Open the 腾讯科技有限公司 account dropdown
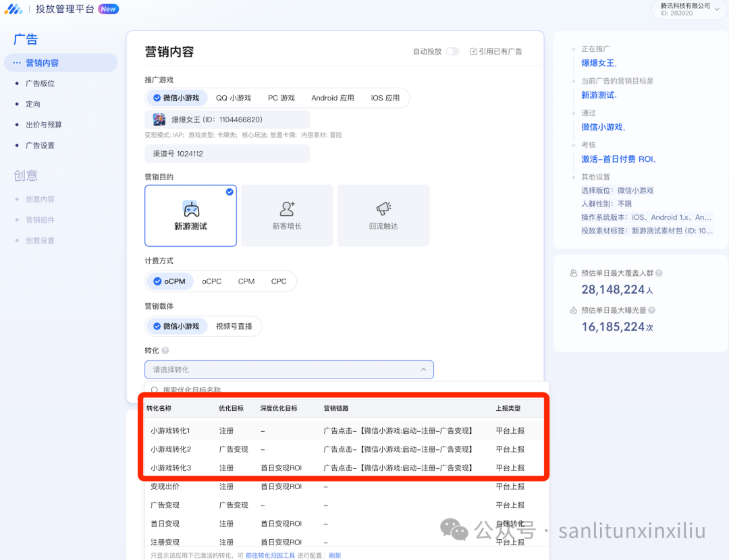The image size is (729, 560). tap(689, 9)
